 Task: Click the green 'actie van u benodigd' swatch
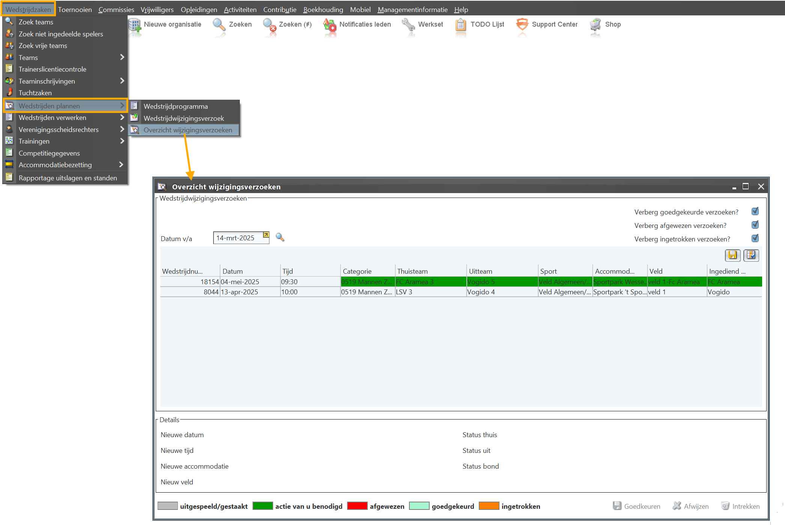[x=263, y=506]
